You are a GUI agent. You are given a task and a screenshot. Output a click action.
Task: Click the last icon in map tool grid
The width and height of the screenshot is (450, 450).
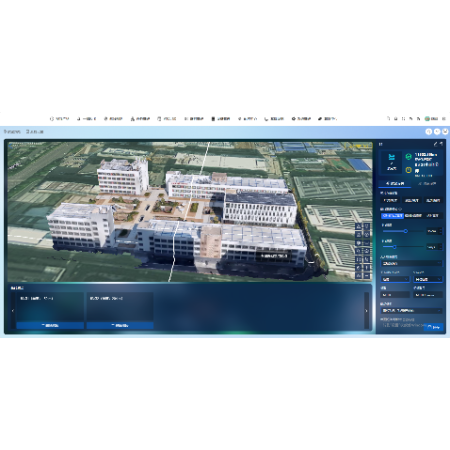click(366, 276)
